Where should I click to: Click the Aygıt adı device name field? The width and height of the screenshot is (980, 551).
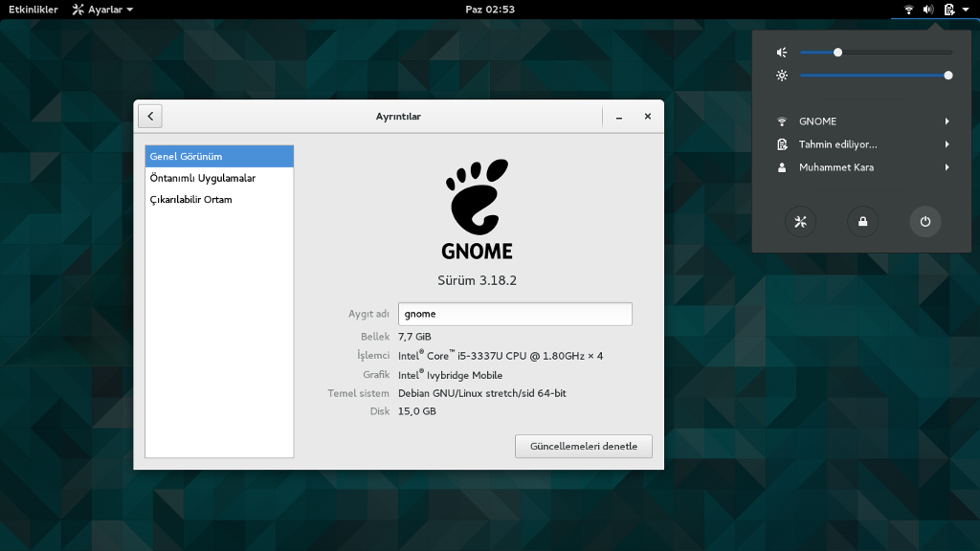point(515,314)
